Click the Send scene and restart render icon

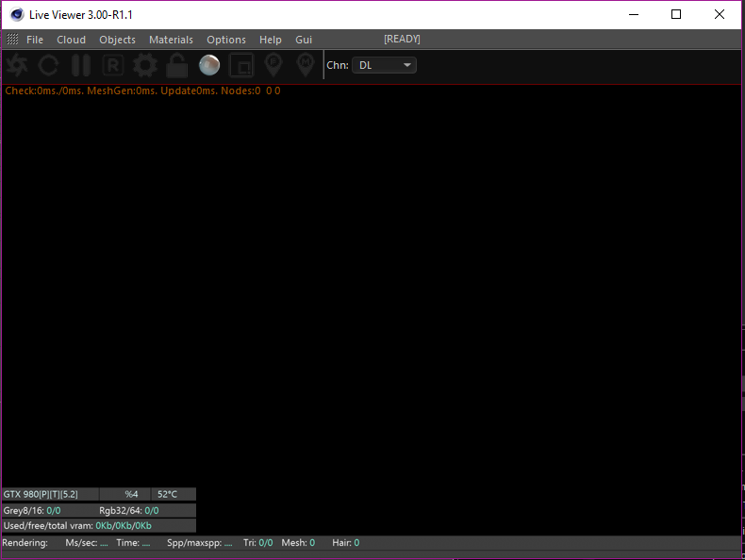coord(17,65)
